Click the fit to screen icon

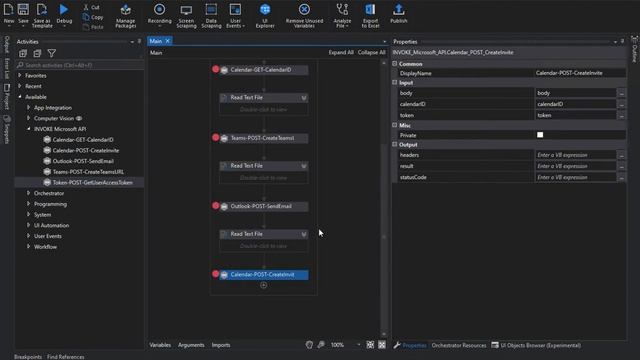[370, 345]
